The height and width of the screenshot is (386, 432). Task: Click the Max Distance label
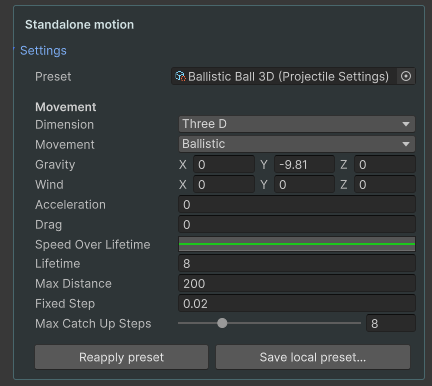pyautogui.click(x=73, y=284)
